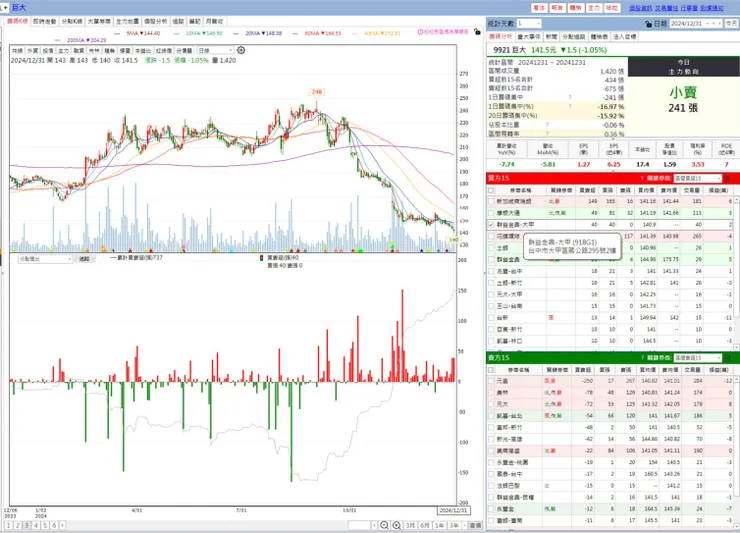740x533 pixels.
Task: Toggle the 外資 overlay button
Action: click(33, 51)
